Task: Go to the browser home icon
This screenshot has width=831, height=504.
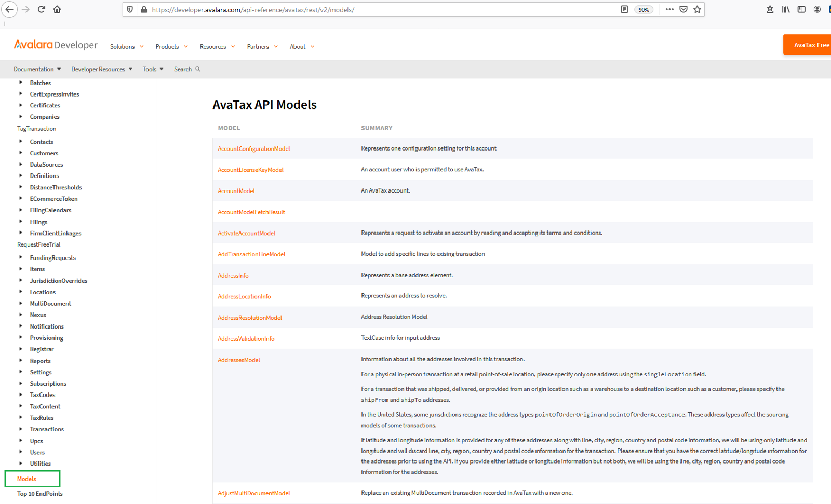Action: (x=57, y=9)
